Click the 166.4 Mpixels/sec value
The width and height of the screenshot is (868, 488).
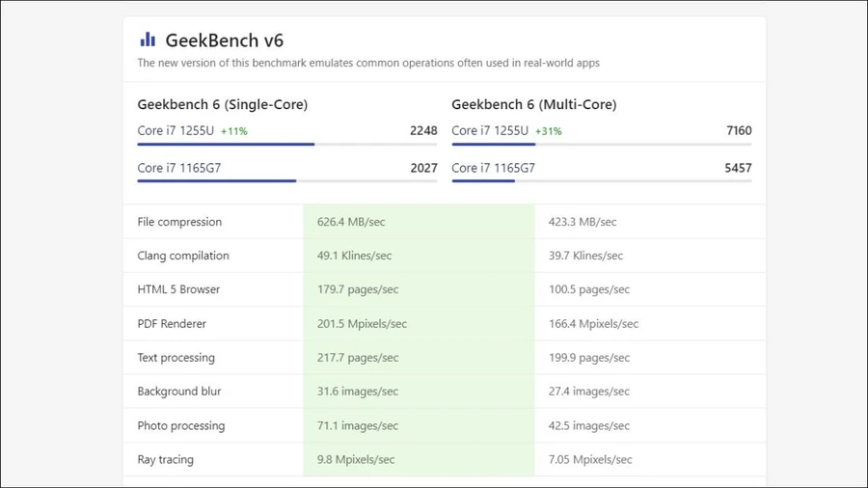[x=593, y=324]
